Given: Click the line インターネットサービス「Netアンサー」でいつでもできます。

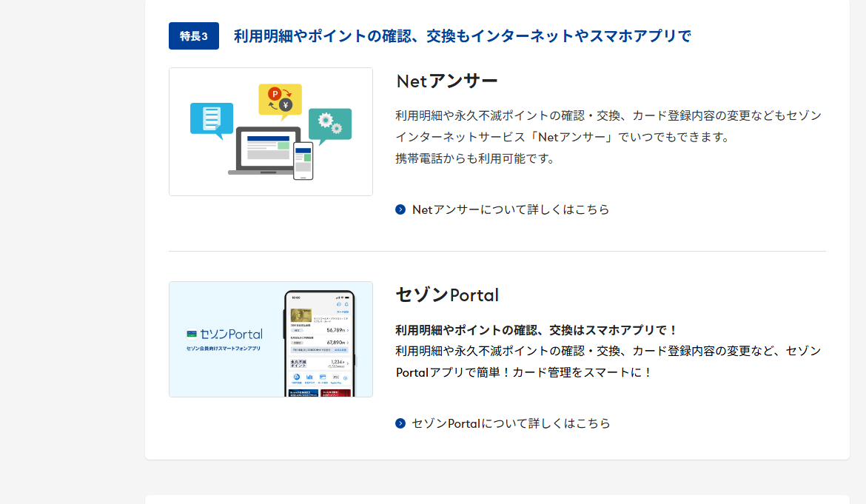Looking at the screenshot, I should pyautogui.click(x=563, y=138).
